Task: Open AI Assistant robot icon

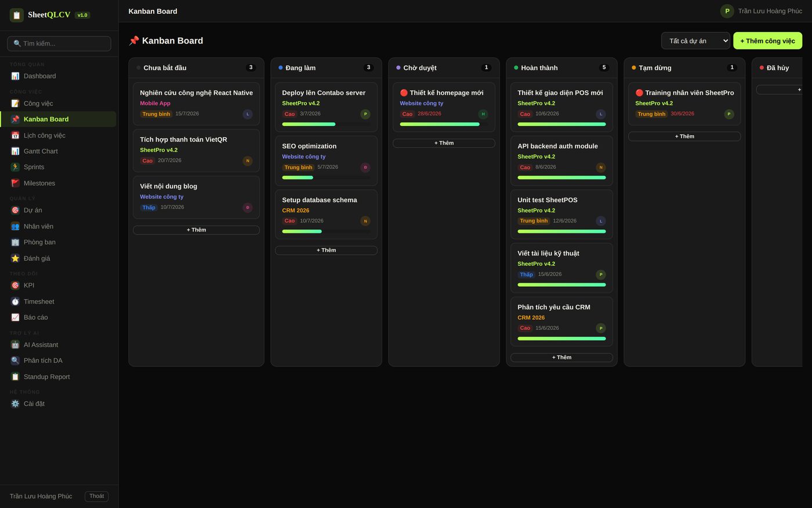Action: coord(15,345)
